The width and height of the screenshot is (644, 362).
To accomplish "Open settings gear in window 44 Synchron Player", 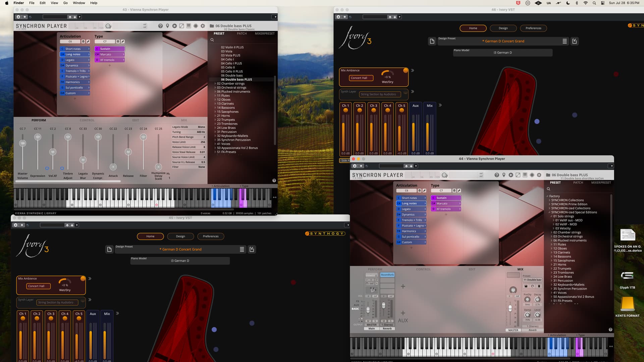I will point(539,175).
